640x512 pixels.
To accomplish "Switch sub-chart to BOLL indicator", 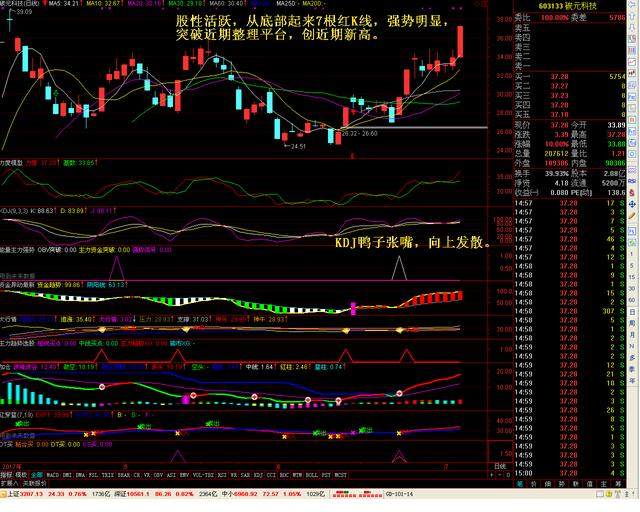I will (312, 475).
